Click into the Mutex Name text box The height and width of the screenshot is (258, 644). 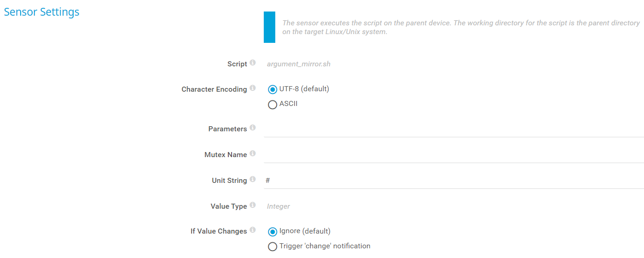click(x=453, y=155)
